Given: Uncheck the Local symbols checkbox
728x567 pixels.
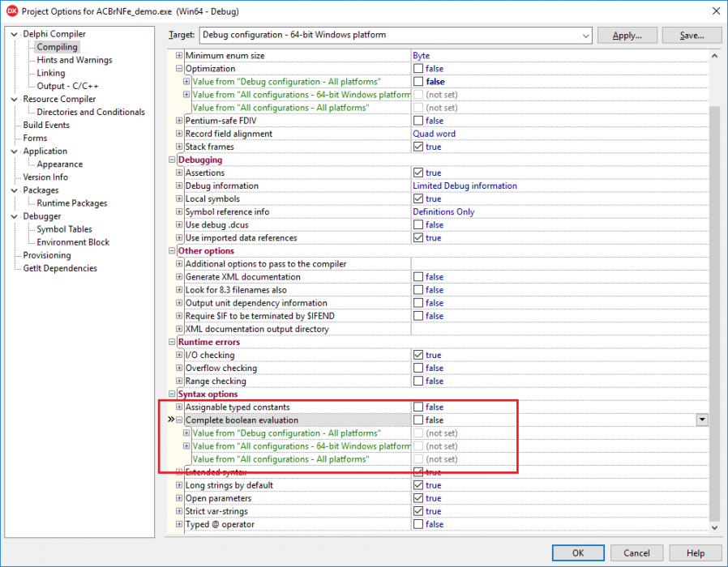Looking at the screenshot, I should point(418,198).
